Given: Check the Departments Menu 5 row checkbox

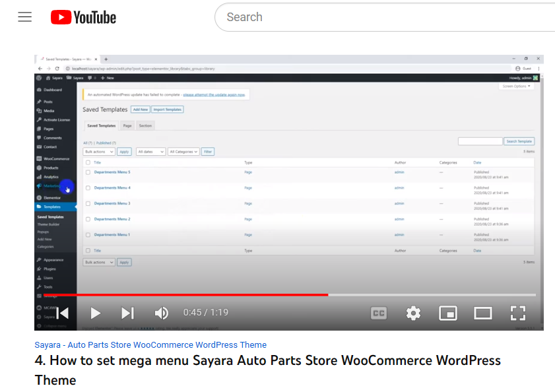Looking at the screenshot, I should click(88, 172).
